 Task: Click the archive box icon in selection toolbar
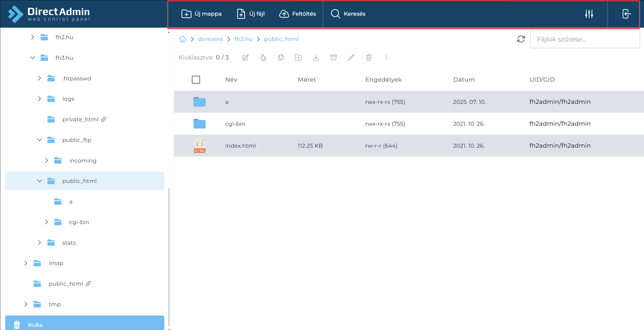(334, 57)
